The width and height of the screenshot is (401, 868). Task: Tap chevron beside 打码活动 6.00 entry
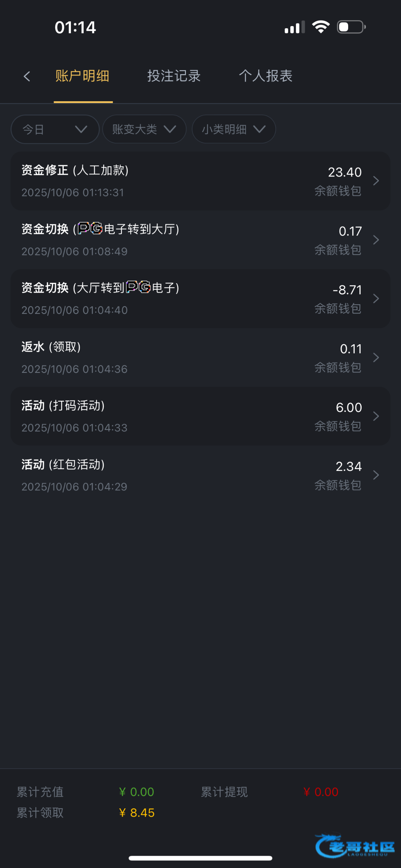376,416
